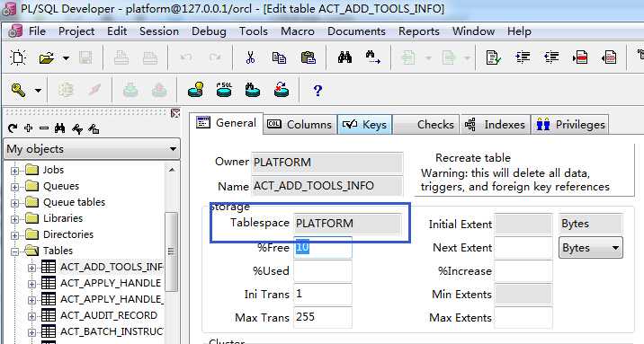This screenshot has width=644, height=344.
Task: Click the object tree scrollbar thumb
Action: (x=171, y=251)
